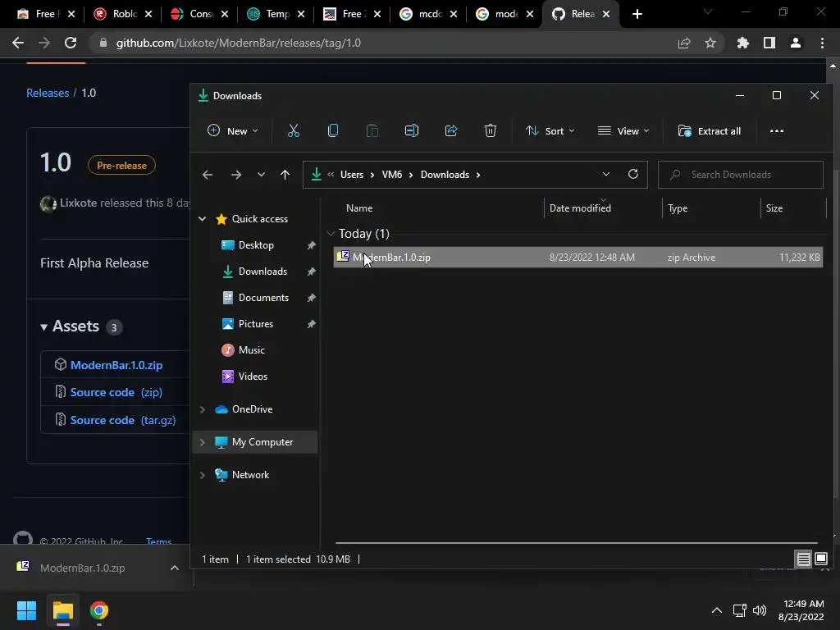
Task: Expand the My Computer tree node
Action: (x=203, y=442)
